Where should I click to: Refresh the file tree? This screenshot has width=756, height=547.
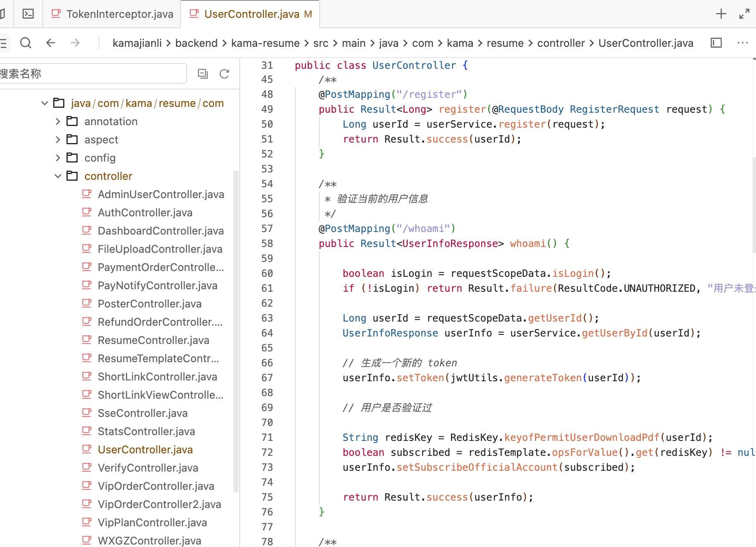(x=224, y=74)
